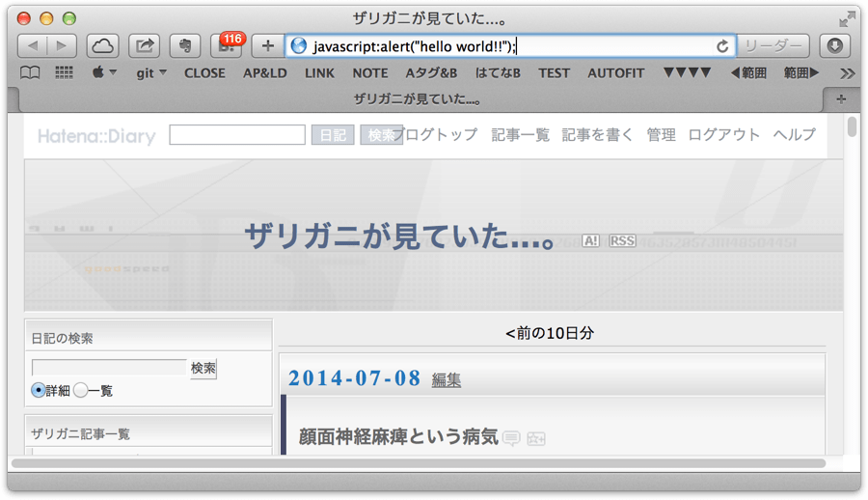Open the iCloud Tabs toolbar button
Image resolution: width=868 pixels, height=500 pixels.
[x=103, y=46]
